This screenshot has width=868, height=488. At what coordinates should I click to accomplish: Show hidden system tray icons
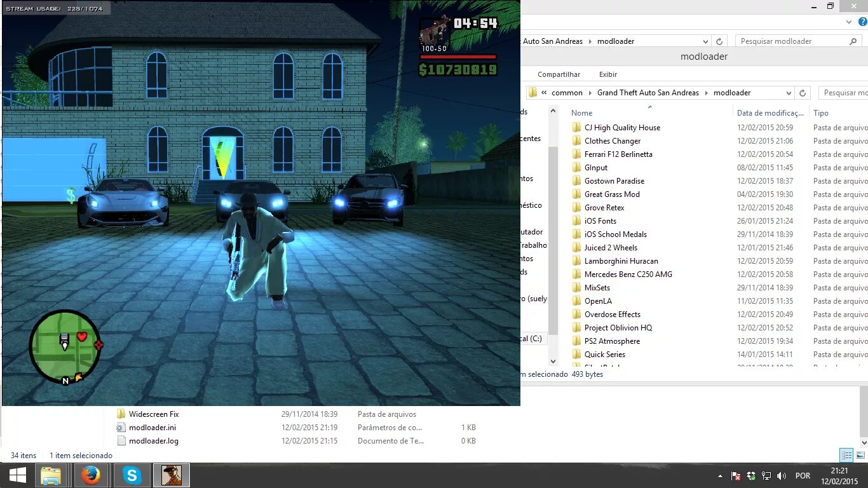point(720,476)
